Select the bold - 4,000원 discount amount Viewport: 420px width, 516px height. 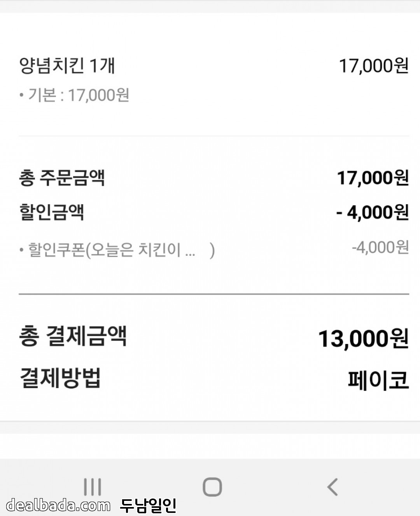point(372,212)
